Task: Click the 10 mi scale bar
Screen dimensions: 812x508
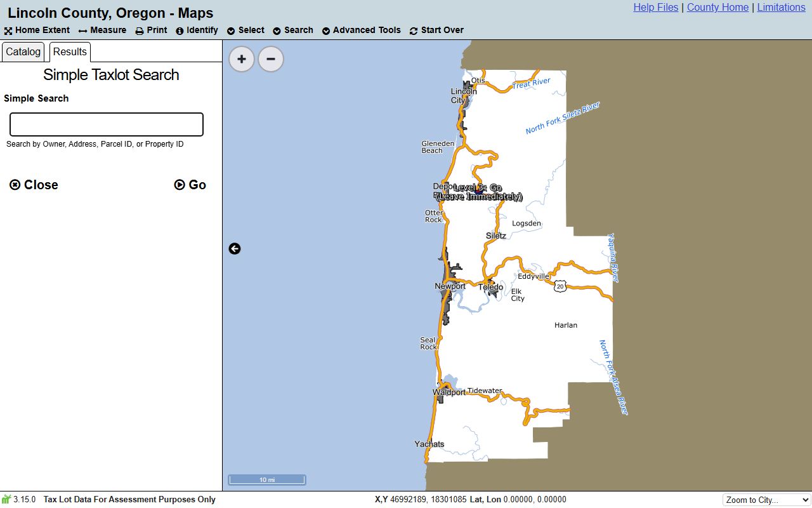Action: 267,480
